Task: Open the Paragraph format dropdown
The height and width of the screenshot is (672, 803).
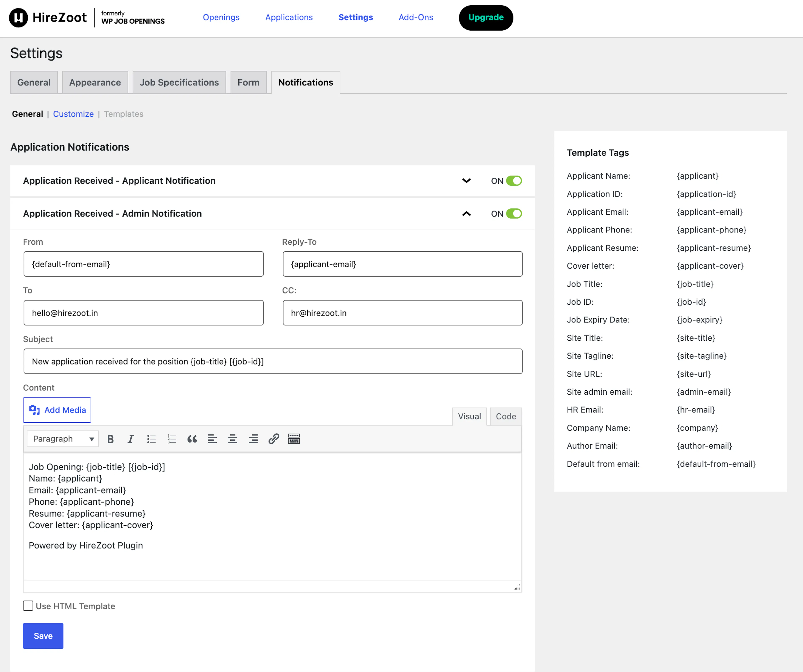Action: pyautogui.click(x=63, y=439)
